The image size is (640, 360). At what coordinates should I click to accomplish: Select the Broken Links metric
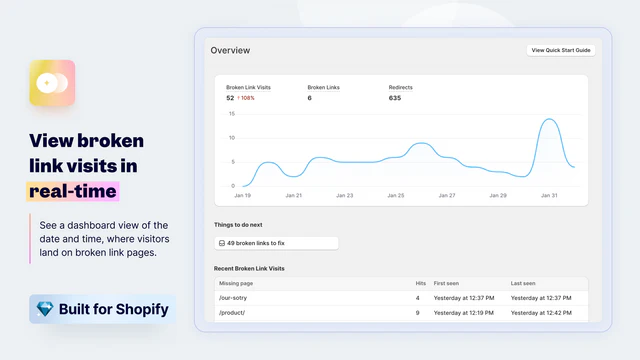(x=323, y=93)
